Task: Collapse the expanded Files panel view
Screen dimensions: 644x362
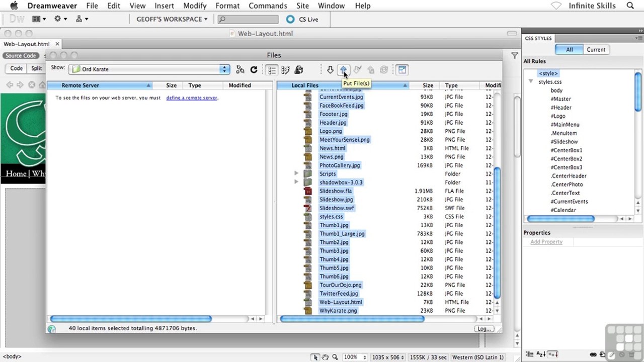Action: coord(402,70)
